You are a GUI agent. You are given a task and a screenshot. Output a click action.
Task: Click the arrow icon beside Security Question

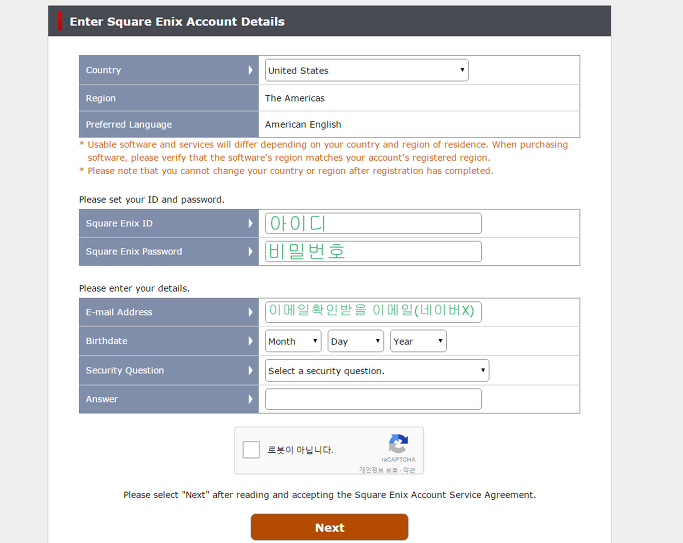point(250,371)
